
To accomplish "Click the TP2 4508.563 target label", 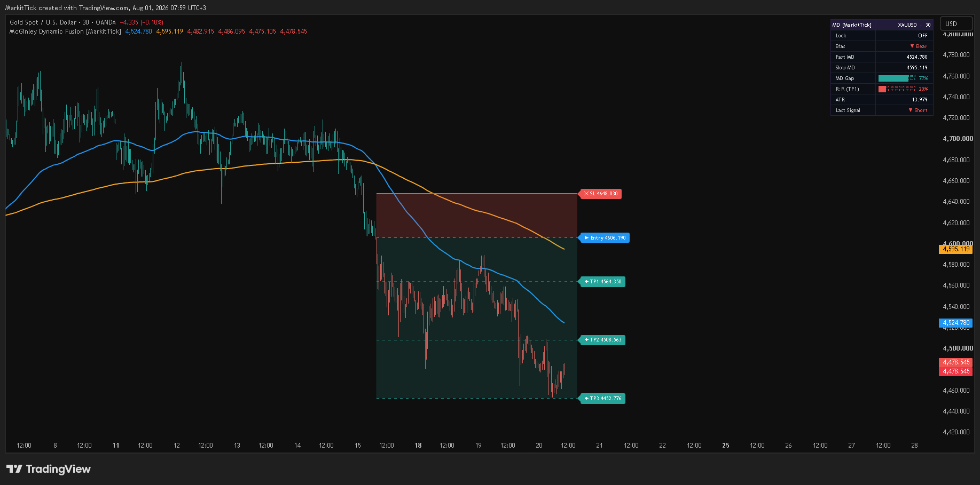I will pyautogui.click(x=602, y=340).
